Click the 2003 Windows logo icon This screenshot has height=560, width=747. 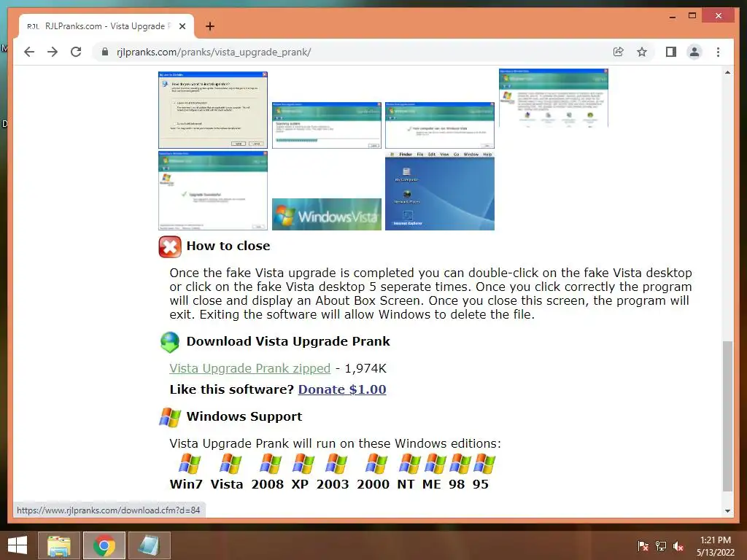click(336, 463)
